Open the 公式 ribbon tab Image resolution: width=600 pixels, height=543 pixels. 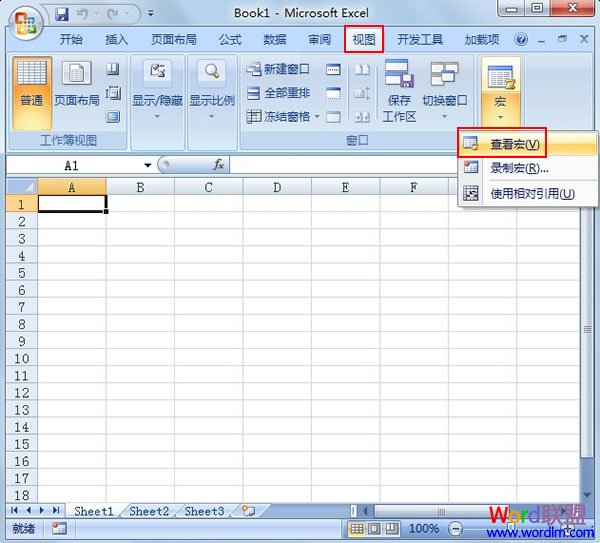[230, 39]
